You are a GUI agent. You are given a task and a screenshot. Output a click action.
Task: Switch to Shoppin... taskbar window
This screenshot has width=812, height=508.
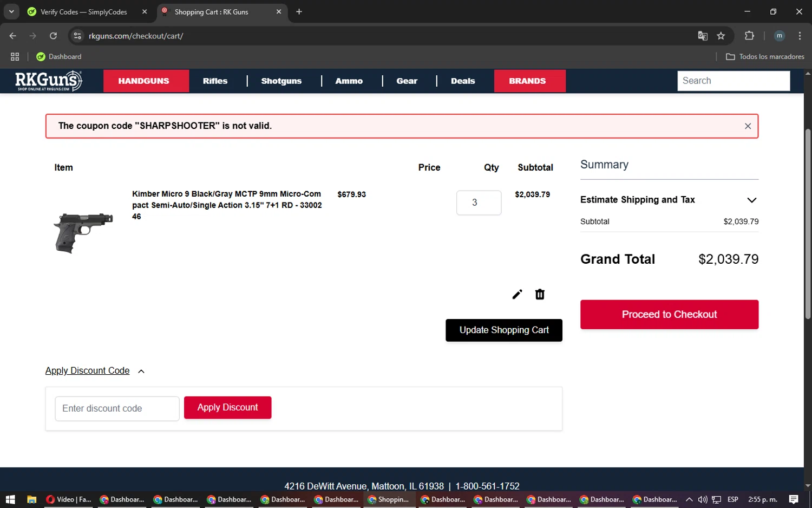click(389, 499)
